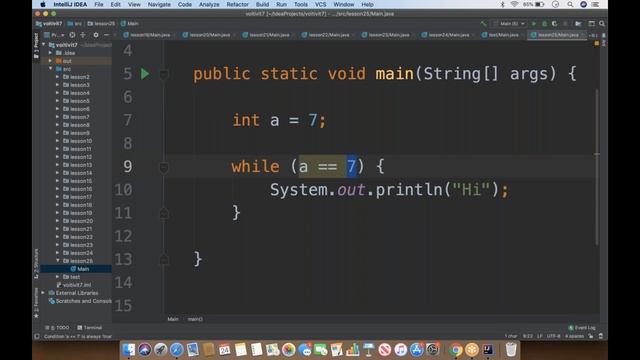Viewport: 640px width, 360px height.
Task: Collapse the src folder
Action: pos(51,69)
